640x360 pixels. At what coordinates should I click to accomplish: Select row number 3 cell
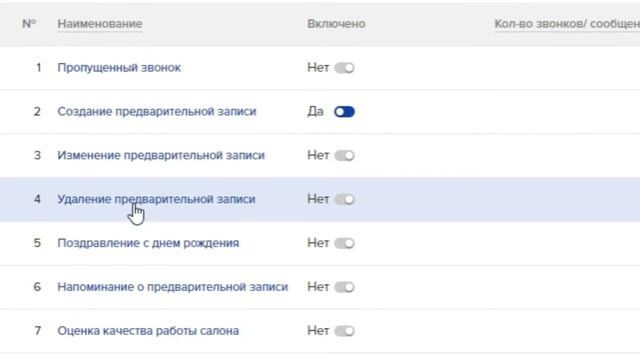point(37,156)
